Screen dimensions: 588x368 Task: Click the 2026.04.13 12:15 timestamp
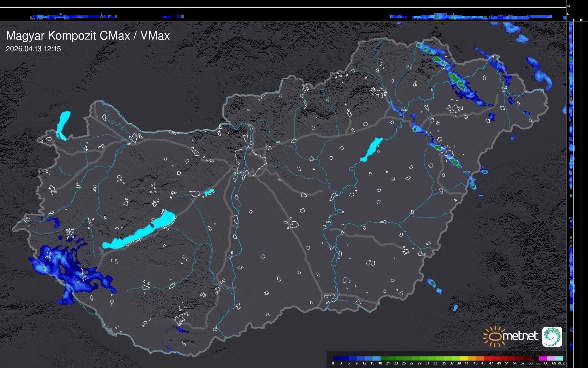click(x=33, y=49)
